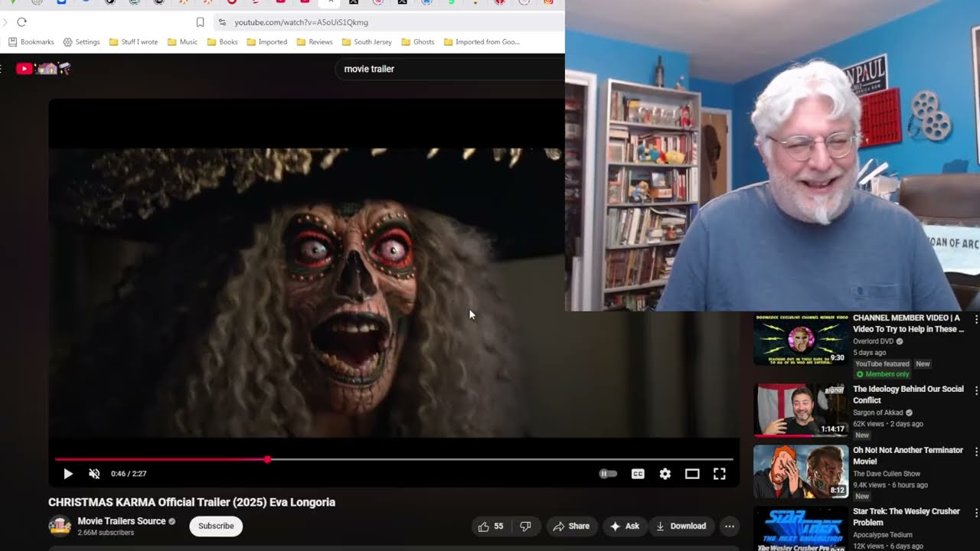
Task: Click the 'YouTube featured' badge
Action: [882, 364]
